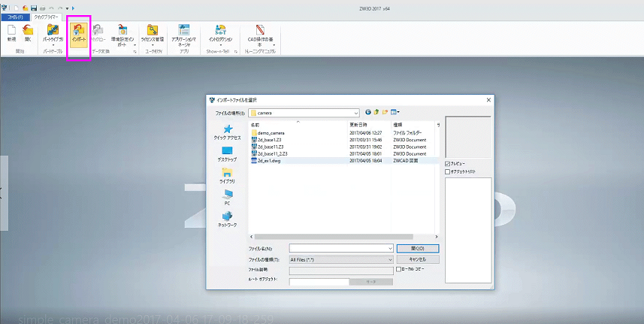Click the blue play arrow in title bar
Screen dimensions: 644x324
pyautogui.click(x=73, y=8)
